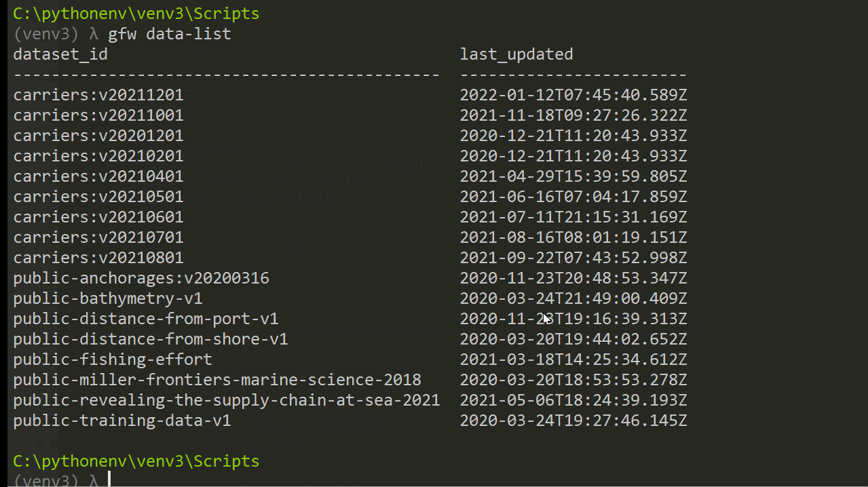Select the public-anchorages:v20200316 dataset
Viewport: 868px width, 487px height.
tap(140, 278)
